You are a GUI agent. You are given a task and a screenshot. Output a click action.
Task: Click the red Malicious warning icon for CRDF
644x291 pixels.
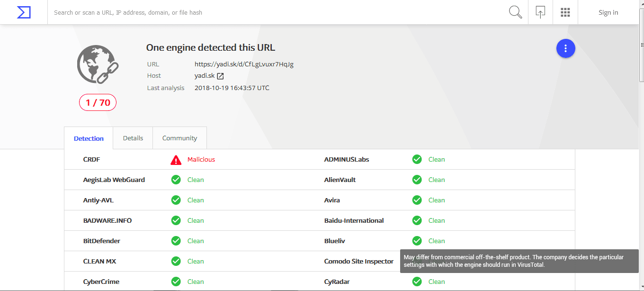pos(176,160)
